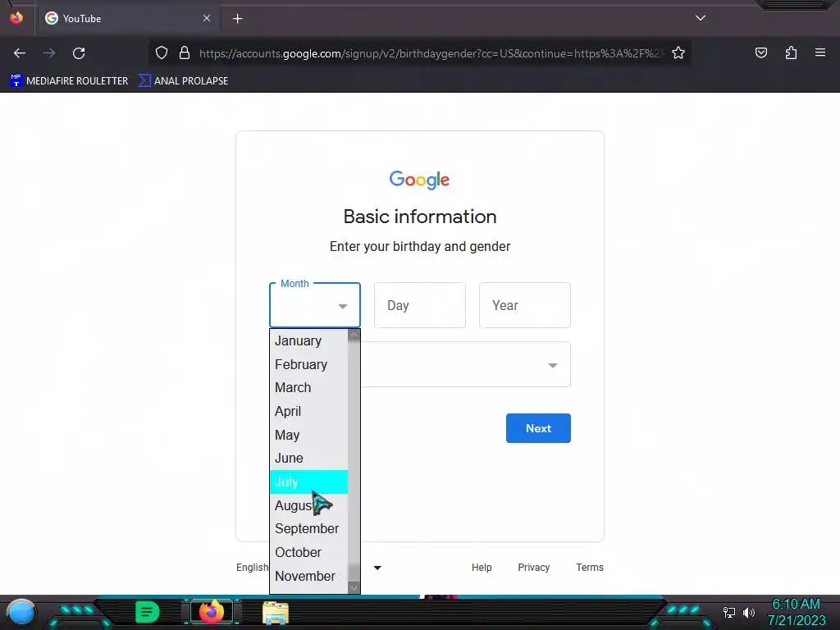Click the month list scrollbar thumb
Image resolution: width=840 pixels, height=630 pixels.
[354, 453]
